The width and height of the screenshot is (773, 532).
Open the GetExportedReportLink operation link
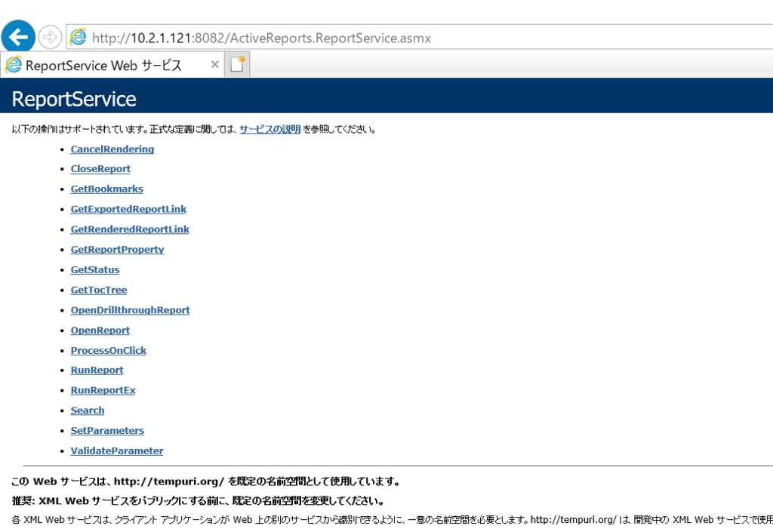pyautogui.click(x=128, y=209)
